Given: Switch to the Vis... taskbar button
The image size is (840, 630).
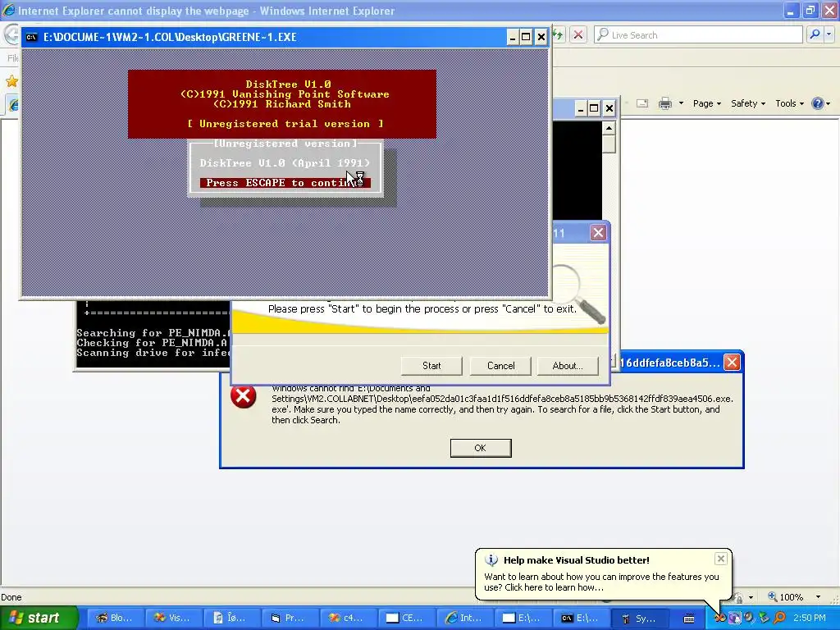Looking at the screenshot, I should 173,618.
